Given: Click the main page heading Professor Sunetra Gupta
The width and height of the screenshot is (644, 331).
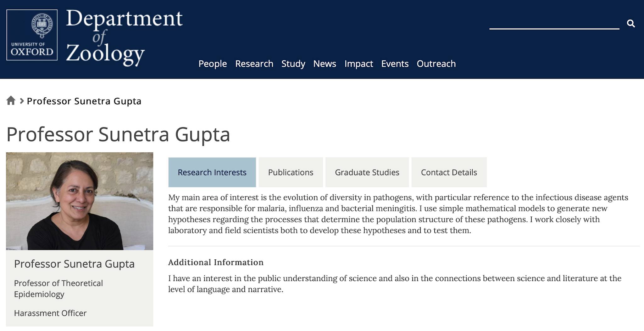Looking at the screenshot, I should [x=118, y=134].
